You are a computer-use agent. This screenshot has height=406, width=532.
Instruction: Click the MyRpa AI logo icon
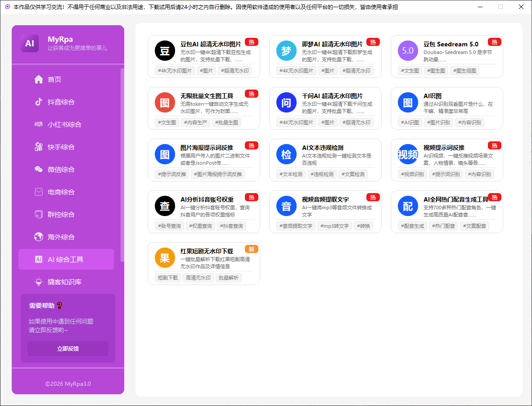30,43
